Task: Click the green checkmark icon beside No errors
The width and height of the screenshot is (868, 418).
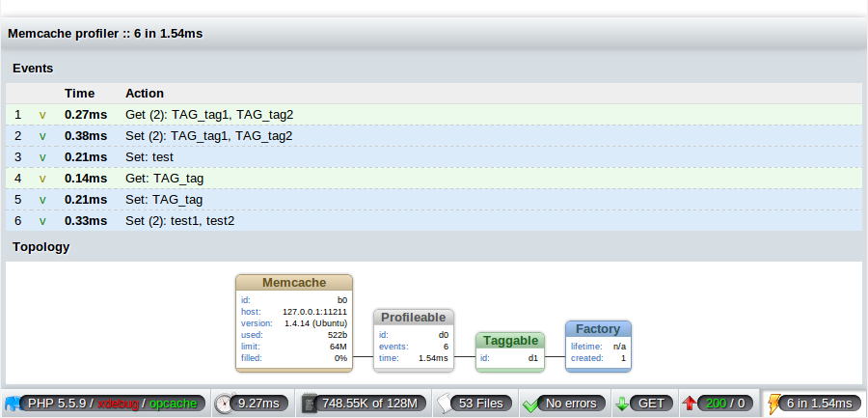Action: [x=530, y=404]
